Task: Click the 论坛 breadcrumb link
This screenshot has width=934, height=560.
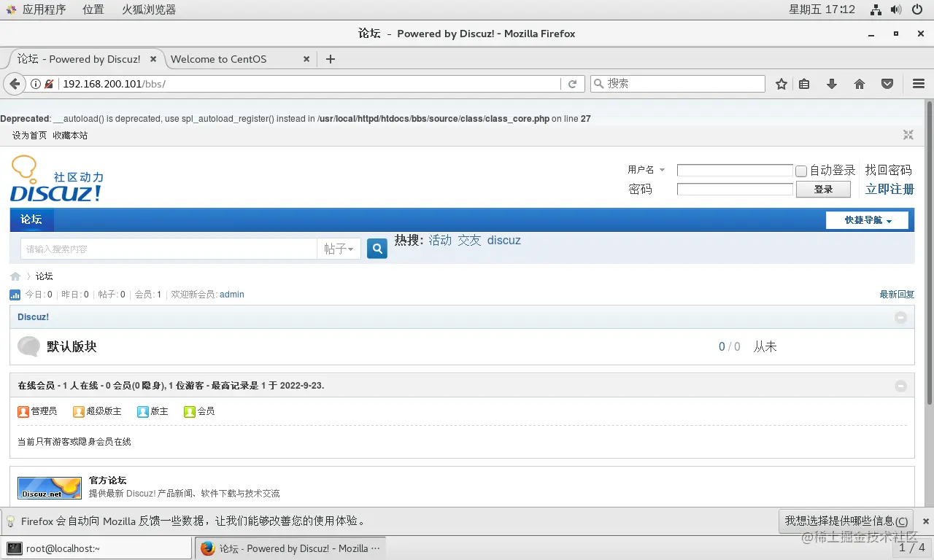Action: click(45, 276)
